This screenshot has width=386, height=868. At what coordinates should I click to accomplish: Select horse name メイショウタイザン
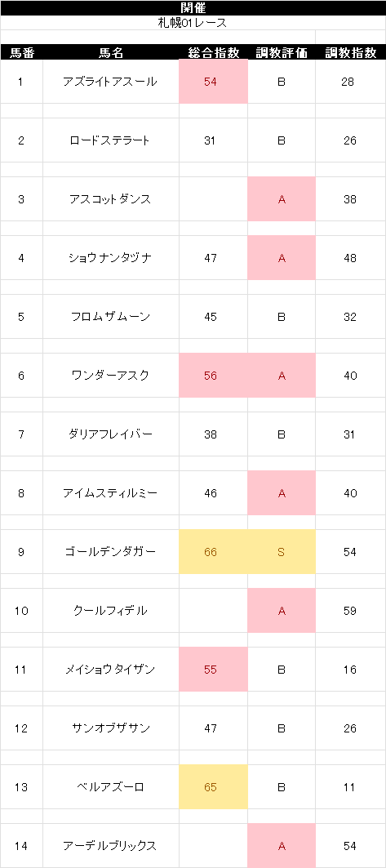111,670
